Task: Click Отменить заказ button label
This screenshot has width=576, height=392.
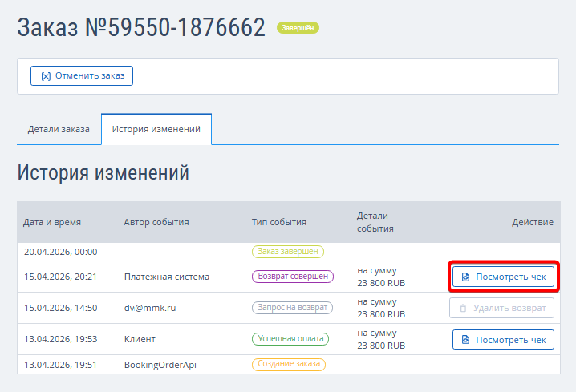Action: coord(90,75)
